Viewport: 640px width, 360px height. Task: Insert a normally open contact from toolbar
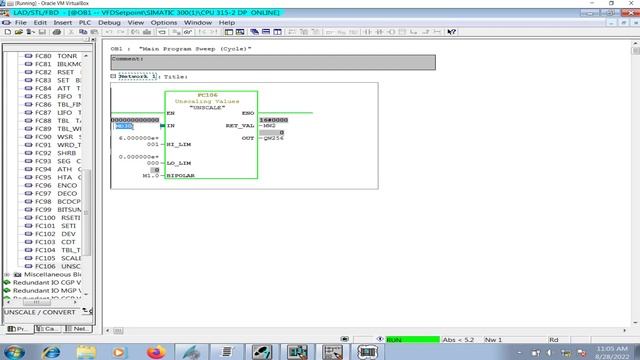[367, 32]
